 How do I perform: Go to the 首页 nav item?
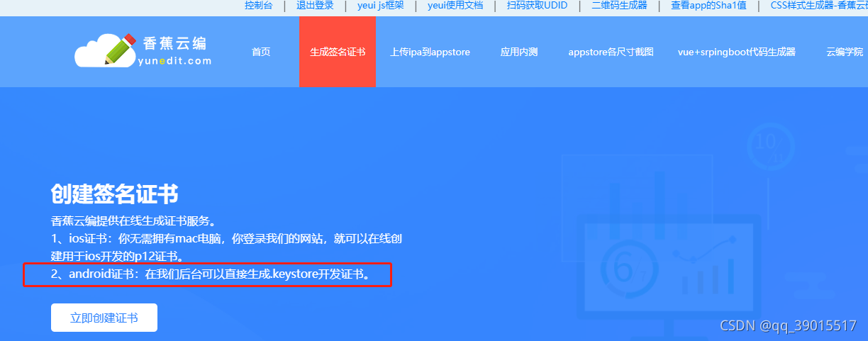pyautogui.click(x=261, y=52)
